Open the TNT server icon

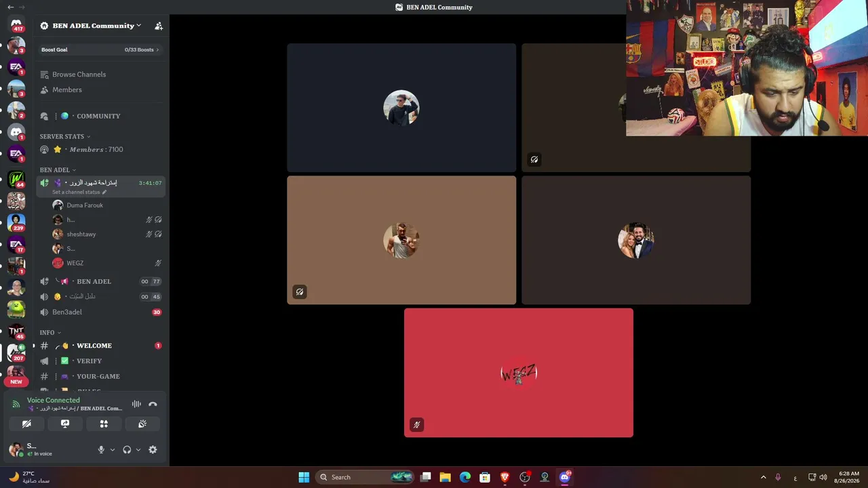click(x=16, y=331)
